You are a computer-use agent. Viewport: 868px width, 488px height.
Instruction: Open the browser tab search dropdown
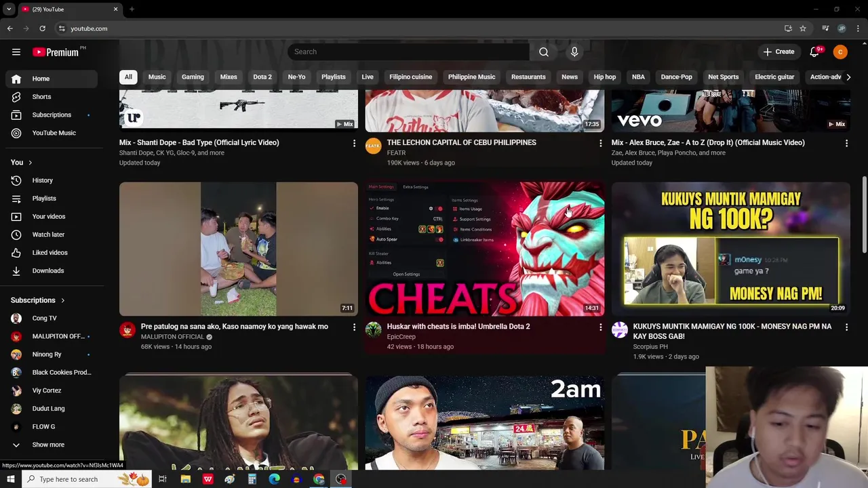pyautogui.click(x=9, y=9)
